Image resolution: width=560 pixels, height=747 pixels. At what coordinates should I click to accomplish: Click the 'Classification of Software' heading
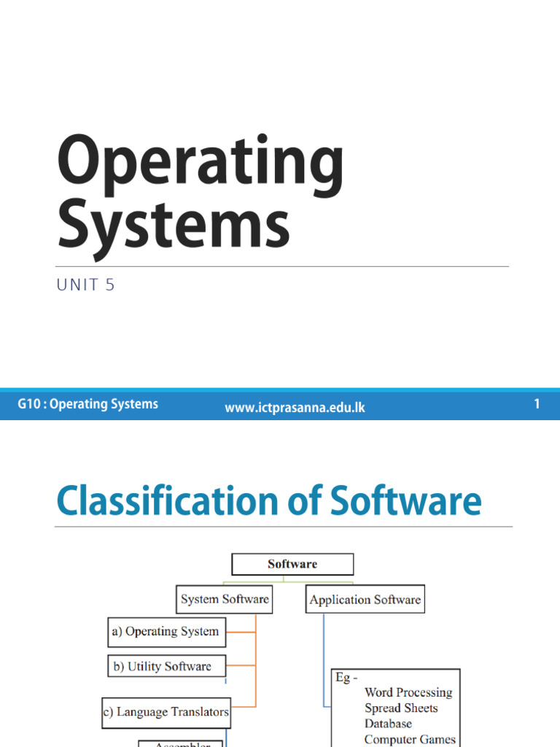point(269,500)
